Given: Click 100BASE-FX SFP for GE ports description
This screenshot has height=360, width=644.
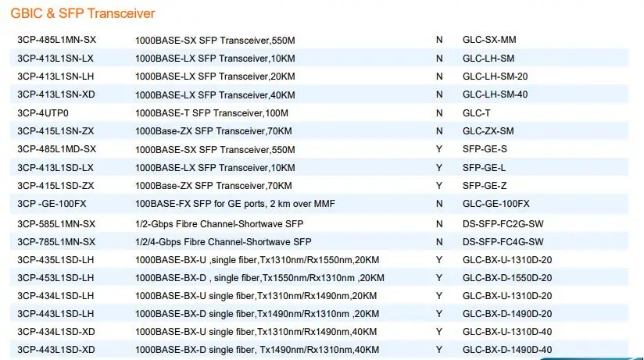Looking at the screenshot, I should pos(235,204).
